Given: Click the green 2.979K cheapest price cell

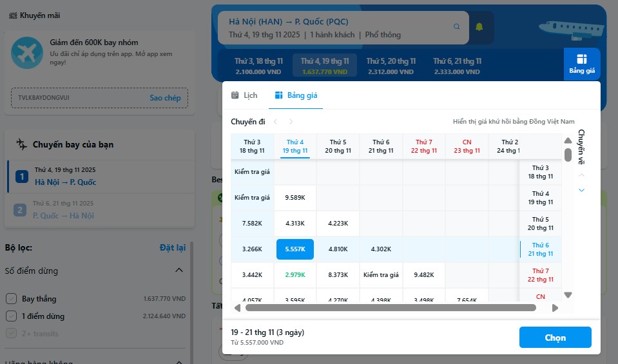Looking at the screenshot, I should pyautogui.click(x=295, y=275).
